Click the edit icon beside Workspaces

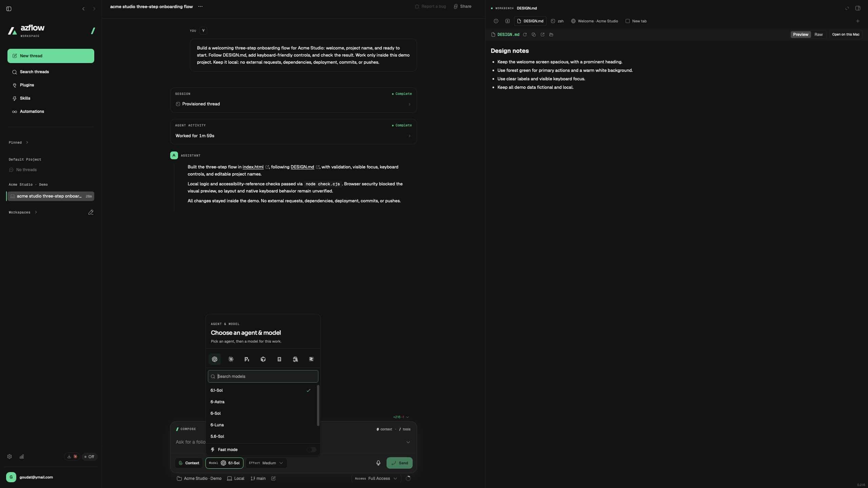coord(91,212)
